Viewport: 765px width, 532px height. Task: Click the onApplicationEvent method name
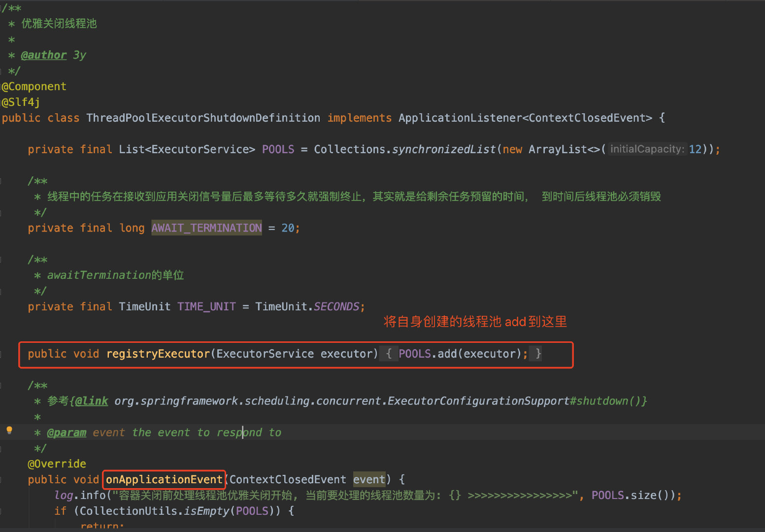(164, 479)
